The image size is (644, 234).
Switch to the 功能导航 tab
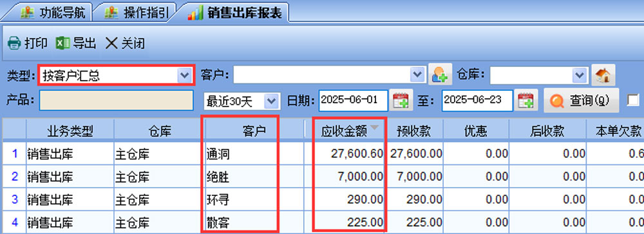click(x=54, y=13)
